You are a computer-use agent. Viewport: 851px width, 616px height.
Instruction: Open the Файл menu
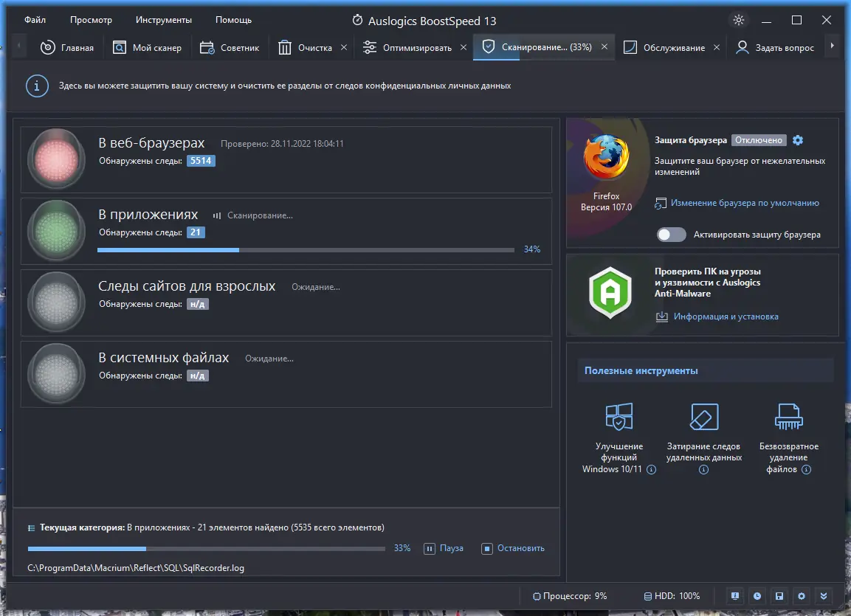pos(35,20)
